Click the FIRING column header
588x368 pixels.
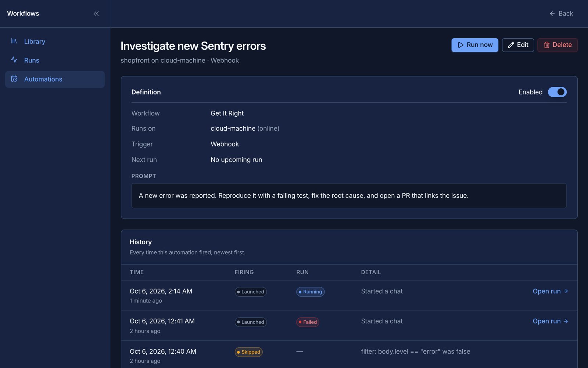pos(244,272)
